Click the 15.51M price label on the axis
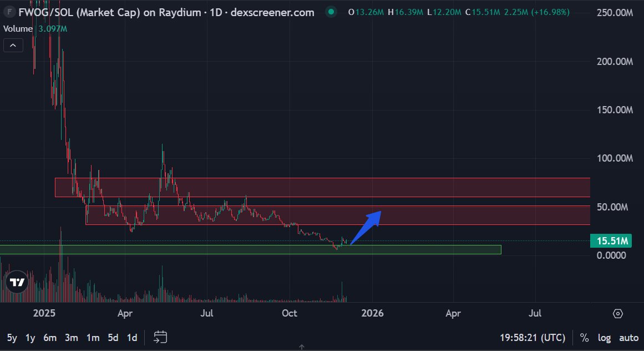The width and height of the screenshot is (644, 351). pyautogui.click(x=610, y=240)
